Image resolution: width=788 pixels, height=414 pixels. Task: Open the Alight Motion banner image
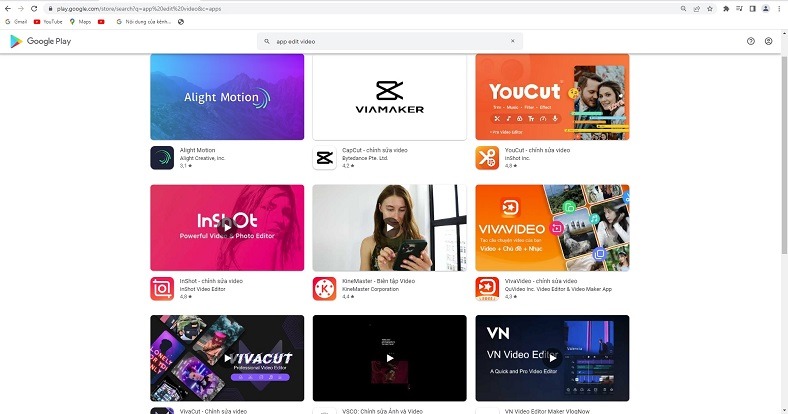click(227, 97)
